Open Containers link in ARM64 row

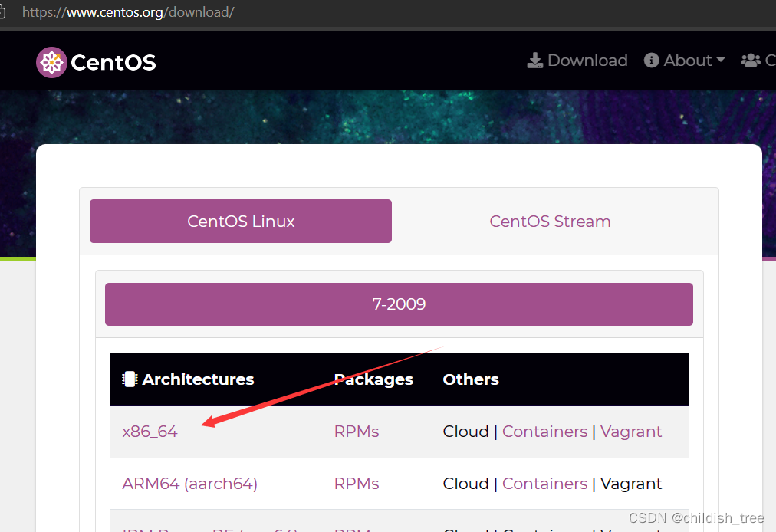(545, 484)
